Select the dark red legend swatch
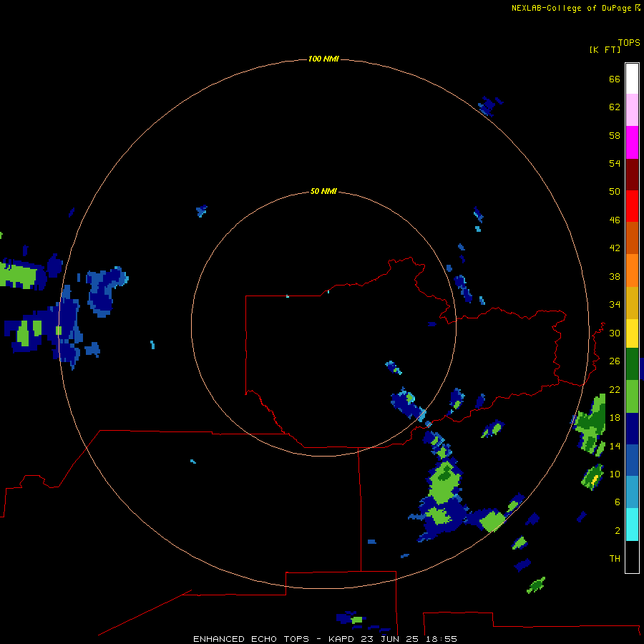644x644 pixels. point(632,174)
